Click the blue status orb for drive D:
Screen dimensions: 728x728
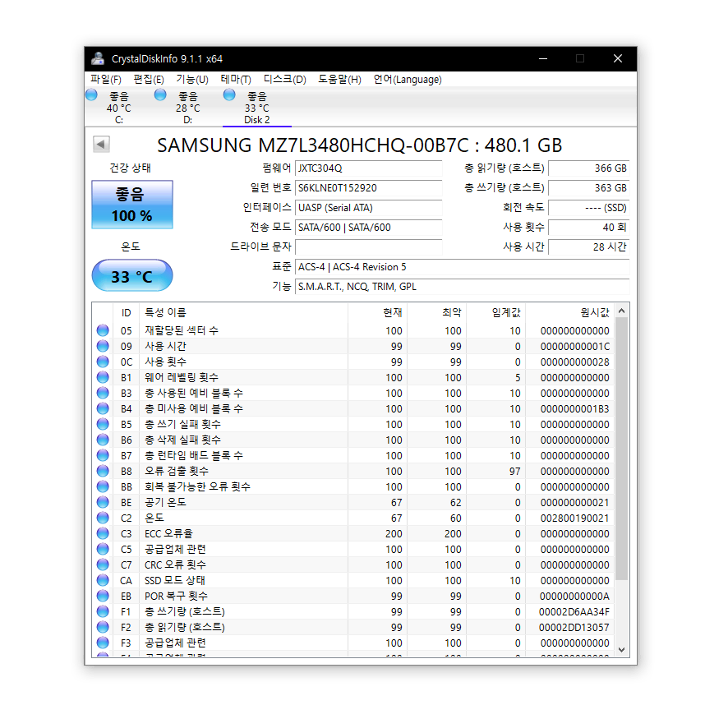pyautogui.click(x=160, y=94)
